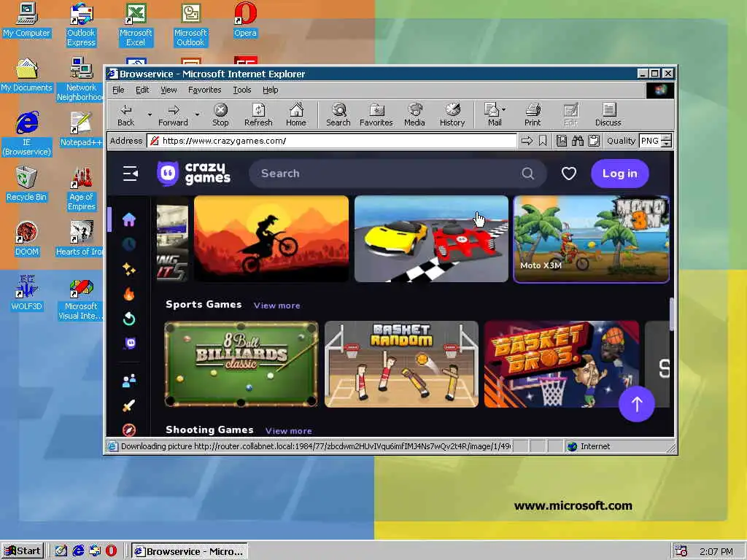Open the Edit menu
This screenshot has width=747, height=560.
click(x=142, y=90)
